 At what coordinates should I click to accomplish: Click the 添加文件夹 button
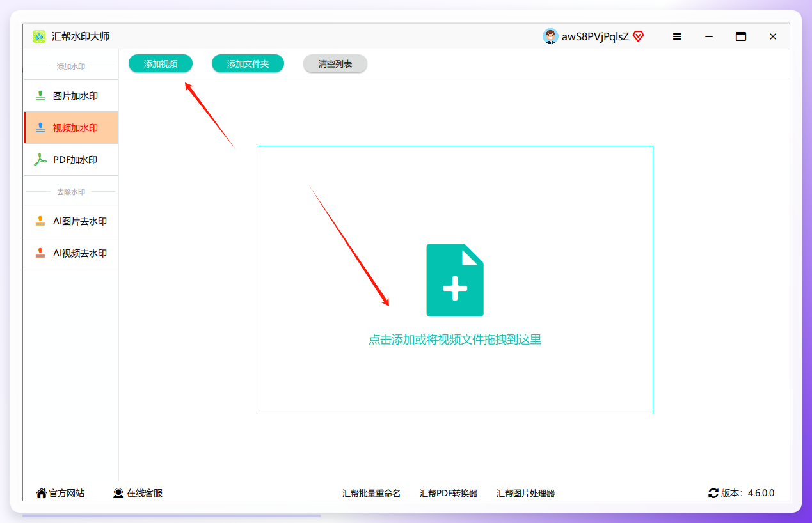(248, 64)
